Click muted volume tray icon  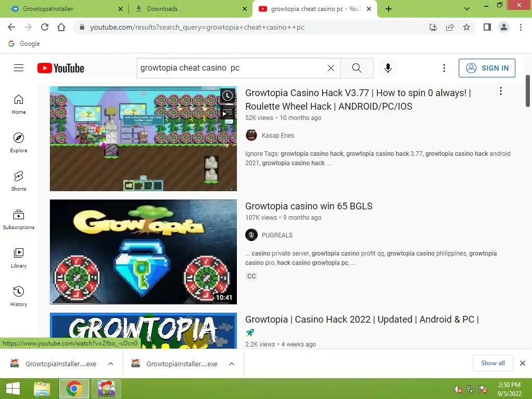(x=458, y=389)
